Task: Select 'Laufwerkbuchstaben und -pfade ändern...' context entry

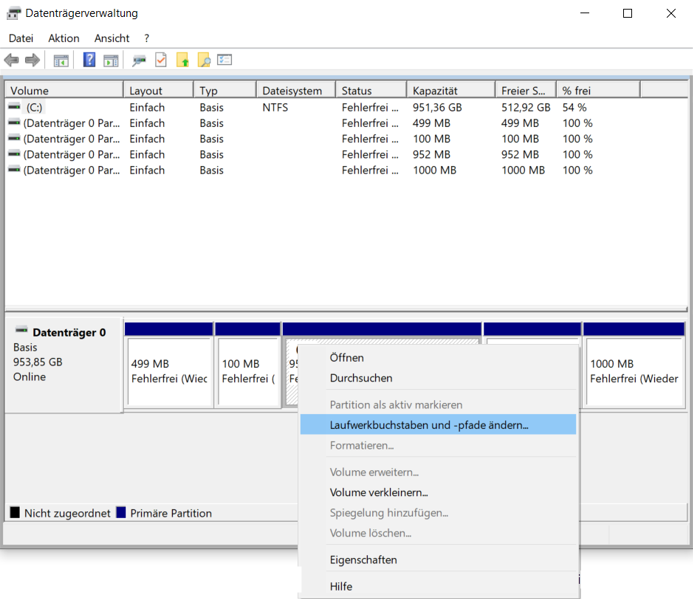Action: pyautogui.click(x=429, y=425)
